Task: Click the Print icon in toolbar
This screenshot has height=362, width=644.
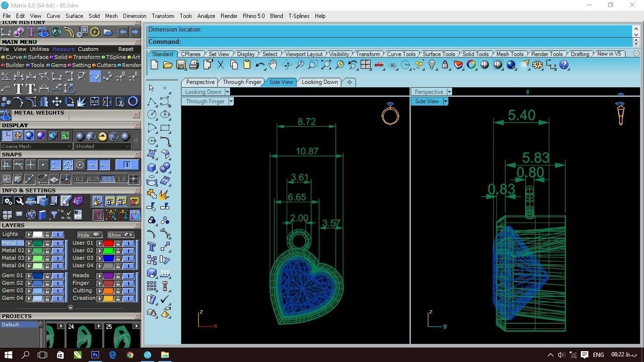Action: pos(194,65)
